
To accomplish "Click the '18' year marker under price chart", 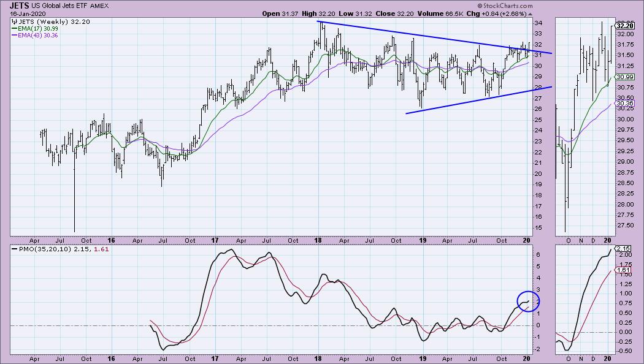I will tap(318, 240).
